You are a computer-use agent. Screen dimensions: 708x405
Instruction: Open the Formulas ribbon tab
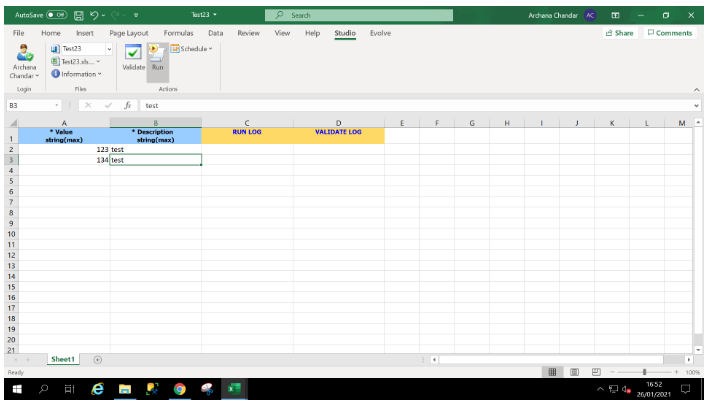pos(178,33)
